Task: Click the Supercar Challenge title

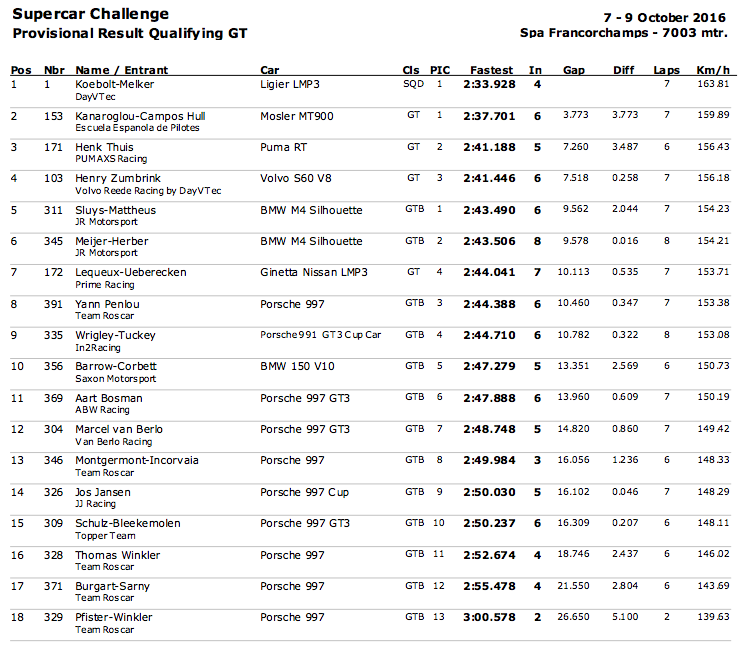Action: (90, 15)
